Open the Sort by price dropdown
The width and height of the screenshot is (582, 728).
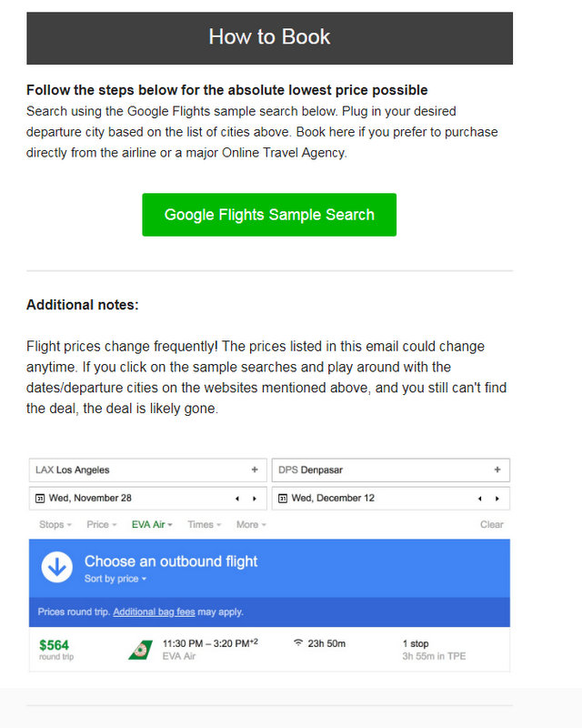[x=115, y=579]
